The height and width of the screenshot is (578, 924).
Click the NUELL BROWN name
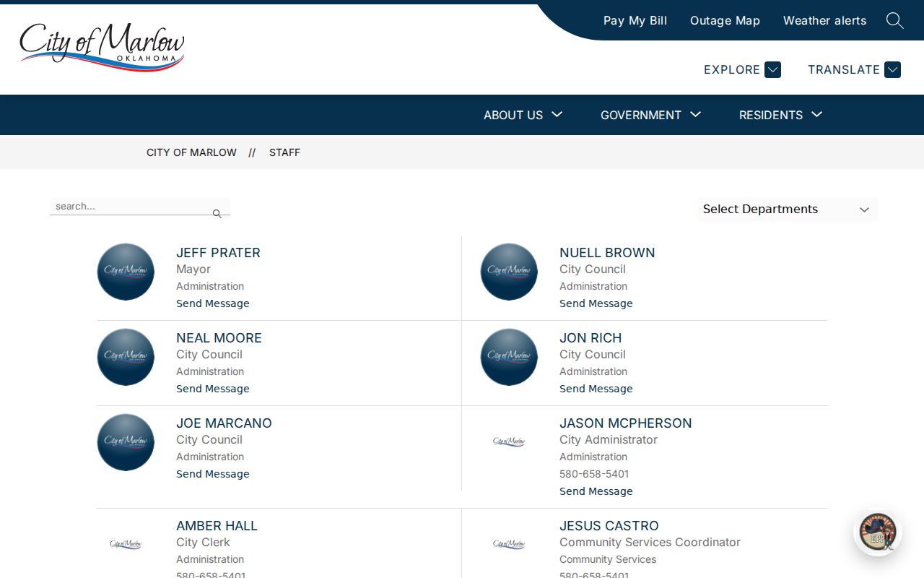point(607,253)
